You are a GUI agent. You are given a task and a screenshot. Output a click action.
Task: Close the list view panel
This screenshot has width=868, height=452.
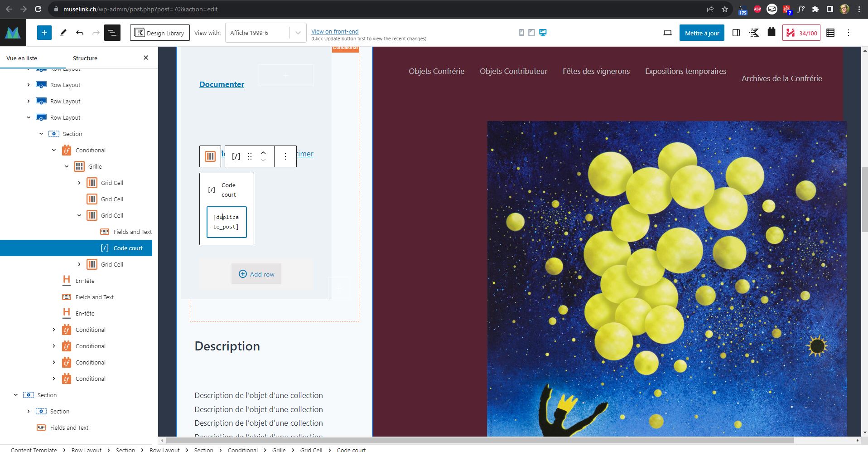(146, 58)
